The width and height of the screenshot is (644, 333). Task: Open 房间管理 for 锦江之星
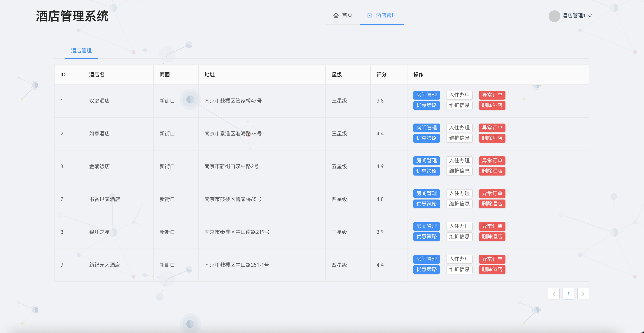(x=426, y=226)
